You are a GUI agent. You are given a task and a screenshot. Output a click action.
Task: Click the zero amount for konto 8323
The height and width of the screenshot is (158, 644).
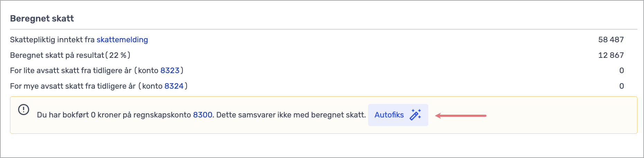(x=621, y=71)
